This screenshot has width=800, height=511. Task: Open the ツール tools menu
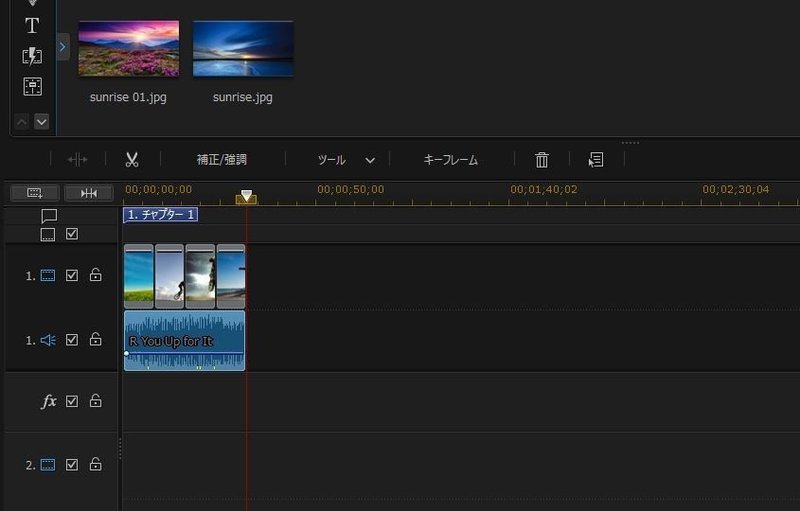pyautogui.click(x=332, y=160)
